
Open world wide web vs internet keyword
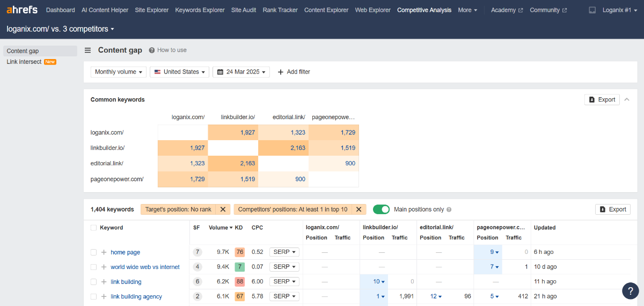[145, 267]
